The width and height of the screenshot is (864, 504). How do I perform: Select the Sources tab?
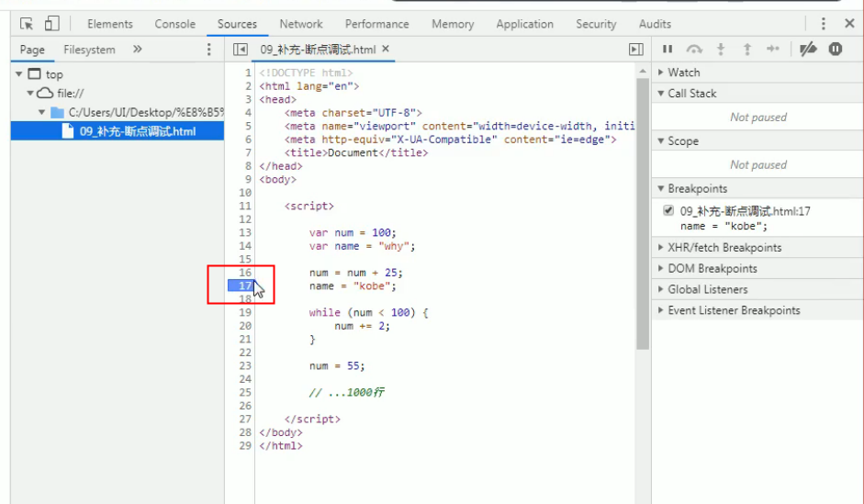[x=237, y=24]
